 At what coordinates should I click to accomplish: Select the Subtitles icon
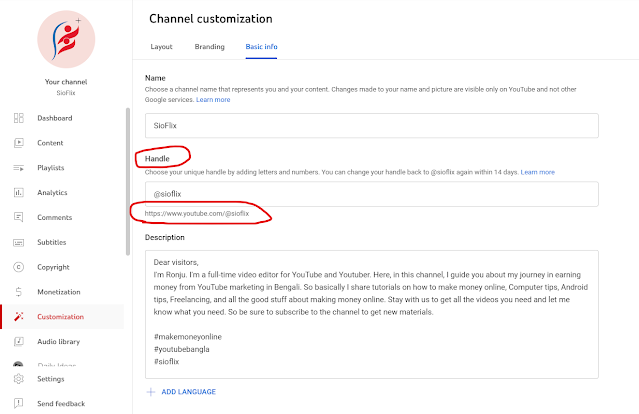point(19,242)
